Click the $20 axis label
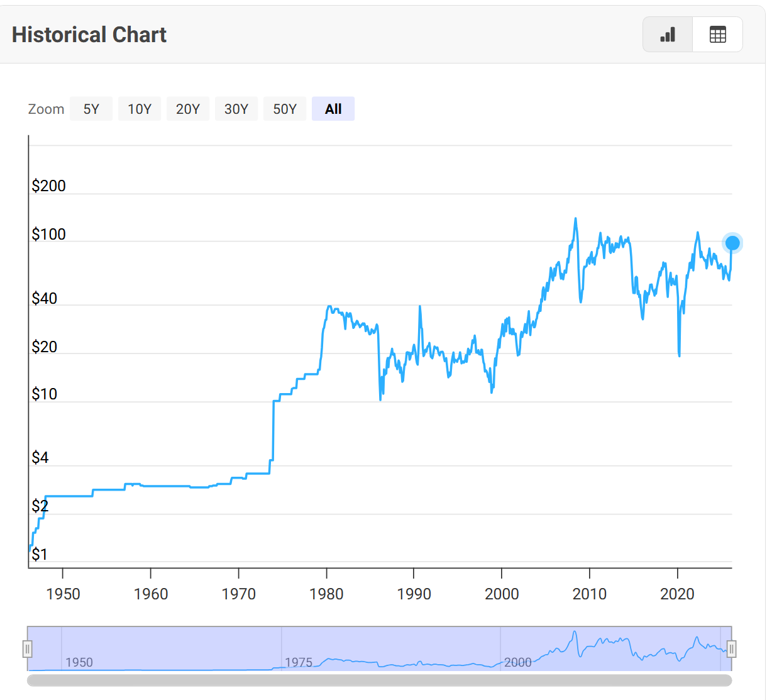The width and height of the screenshot is (772, 700). point(45,347)
